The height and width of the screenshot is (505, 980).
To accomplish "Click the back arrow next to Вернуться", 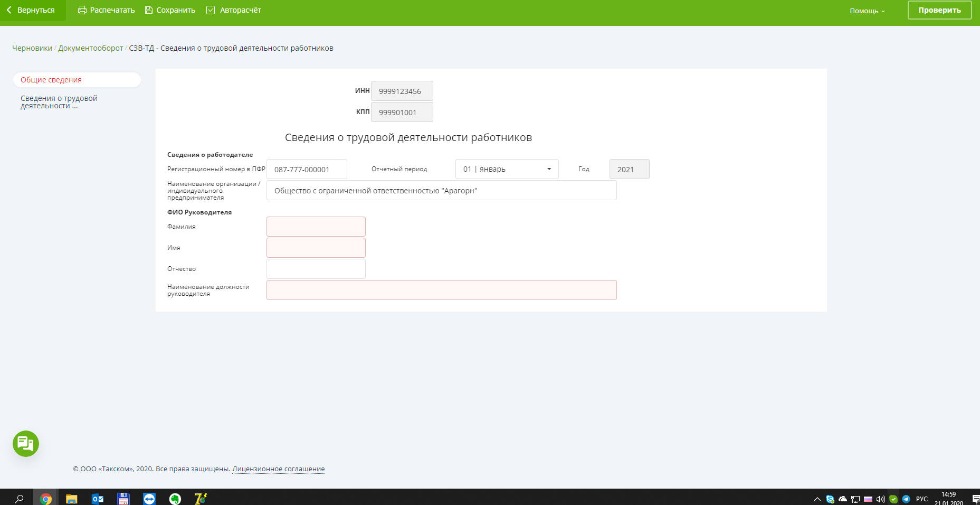I will click(x=9, y=10).
